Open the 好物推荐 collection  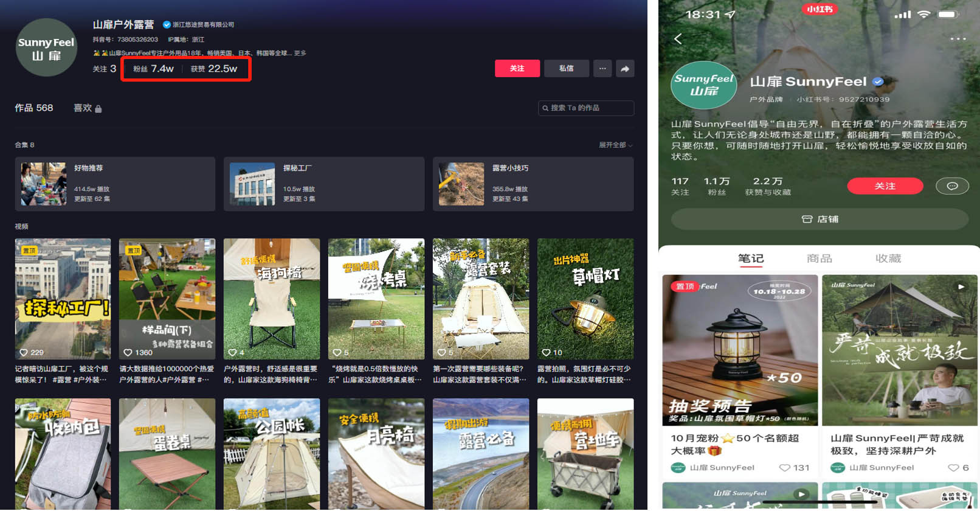(115, 184)
